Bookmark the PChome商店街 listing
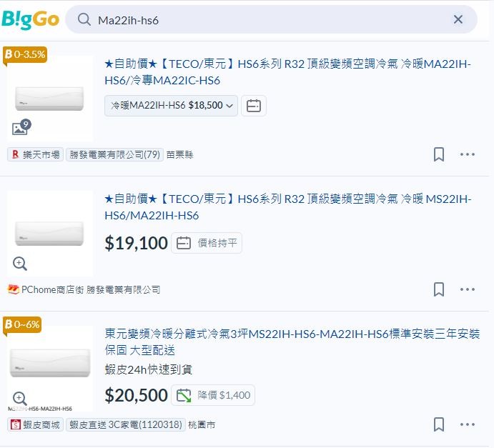 click(x=439, y=289)
